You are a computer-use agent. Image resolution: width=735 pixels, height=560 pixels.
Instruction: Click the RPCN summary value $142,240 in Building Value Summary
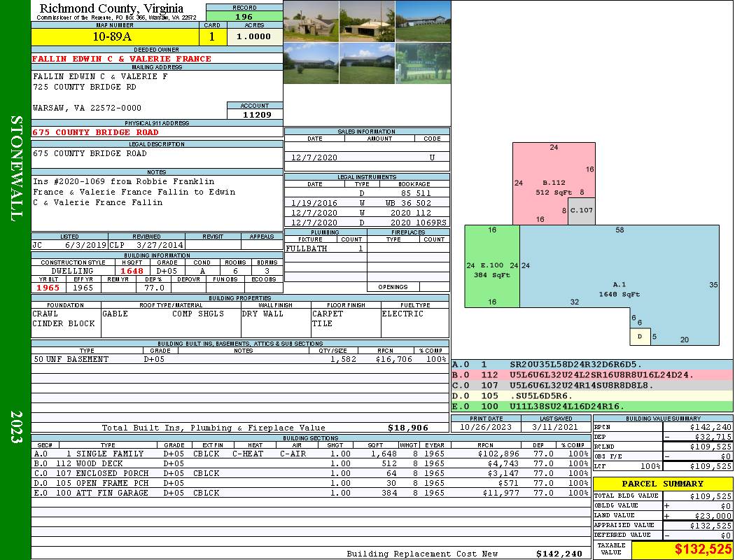coord(710,428)
